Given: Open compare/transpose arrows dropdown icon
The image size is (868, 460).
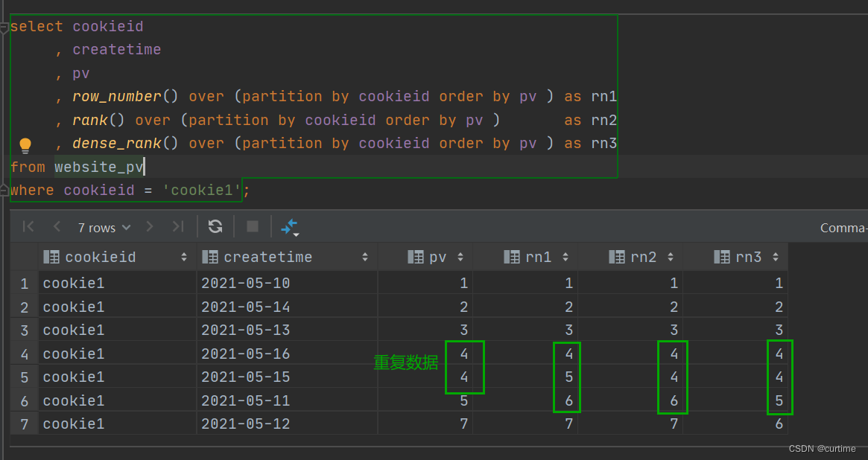Looking at the screenshot, I should 290,227.
